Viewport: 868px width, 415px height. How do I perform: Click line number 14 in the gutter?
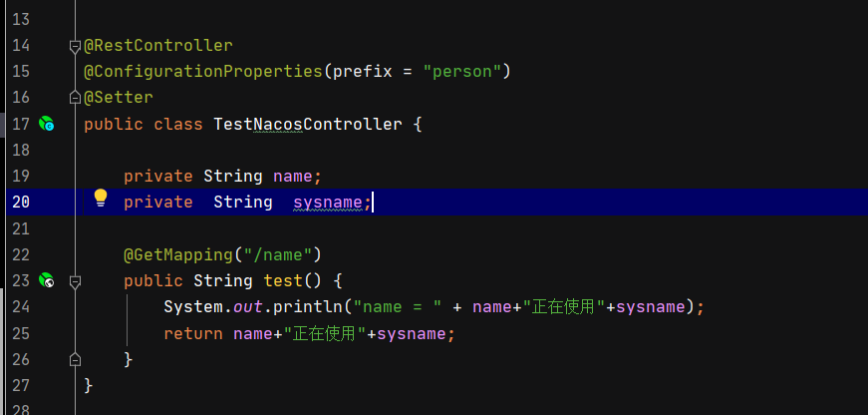click(21, 46)
